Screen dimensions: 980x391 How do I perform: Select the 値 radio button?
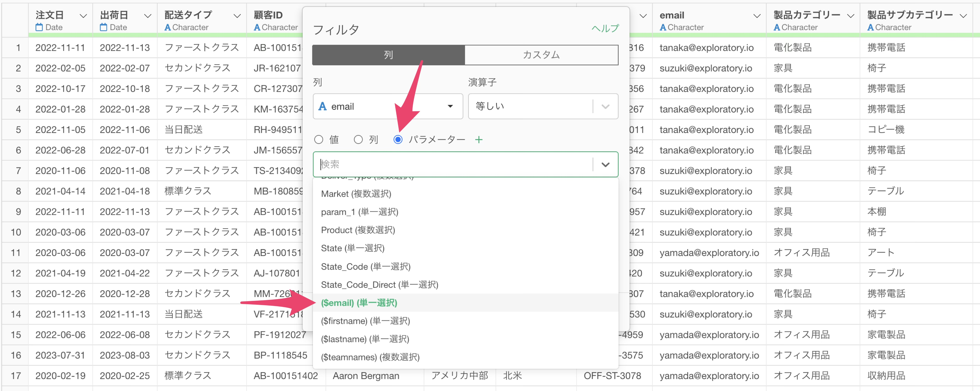tap(319, 140)
